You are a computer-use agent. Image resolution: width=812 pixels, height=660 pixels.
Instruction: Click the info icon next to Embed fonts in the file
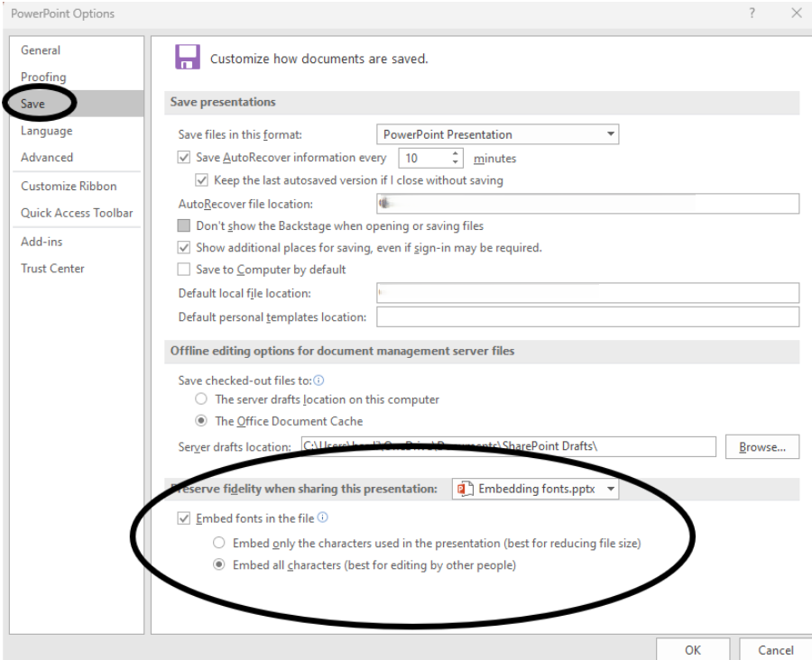[x=323, y=518]
